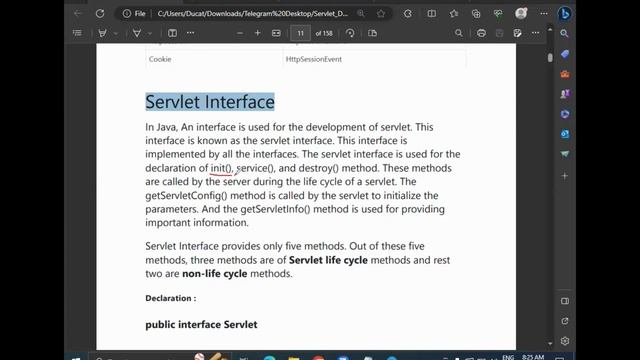Click the 'Declaration :' label

pyautogui.click(x=171, y=298)
